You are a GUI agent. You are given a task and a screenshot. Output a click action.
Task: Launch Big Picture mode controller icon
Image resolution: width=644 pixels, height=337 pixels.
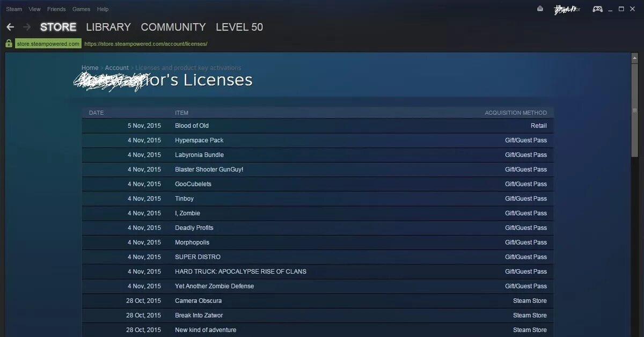click(597, 9)
